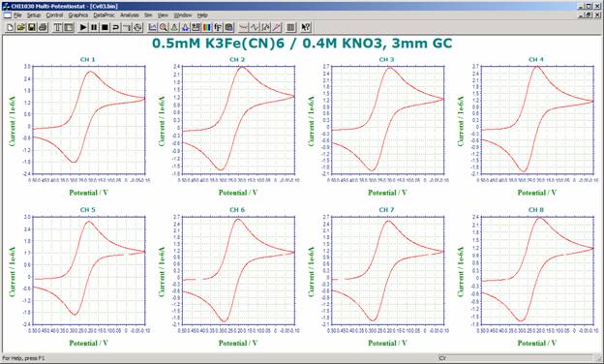Open a data file using folder icon
This screenshot has width=604, height=364.
pyautogui.click(x=21, y=27)
